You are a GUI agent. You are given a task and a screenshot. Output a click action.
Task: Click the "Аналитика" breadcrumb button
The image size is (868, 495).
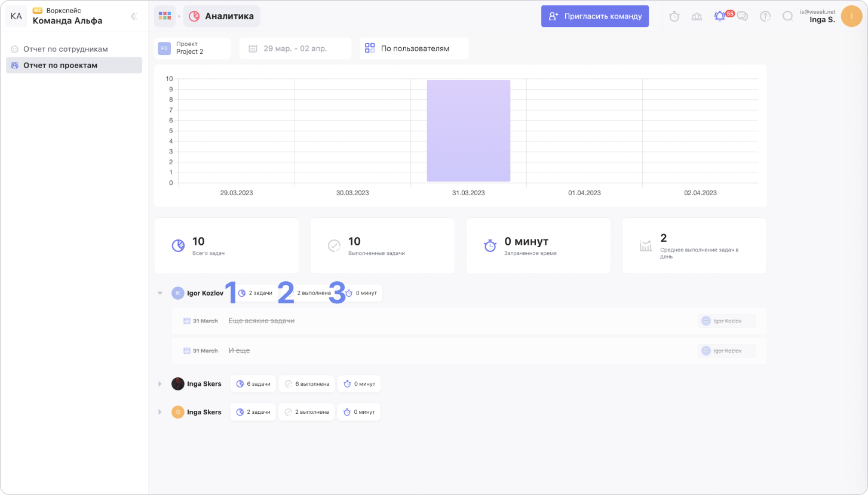click(222, 16)
